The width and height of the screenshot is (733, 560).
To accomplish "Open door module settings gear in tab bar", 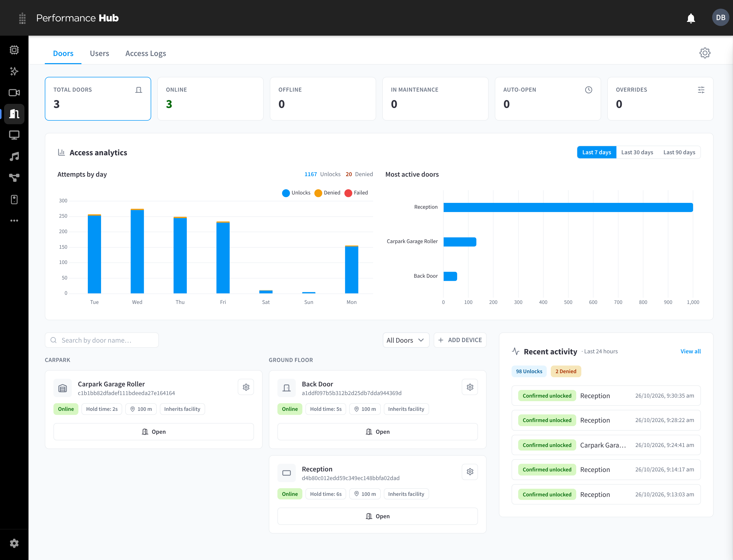I will (x=705, y=53).
